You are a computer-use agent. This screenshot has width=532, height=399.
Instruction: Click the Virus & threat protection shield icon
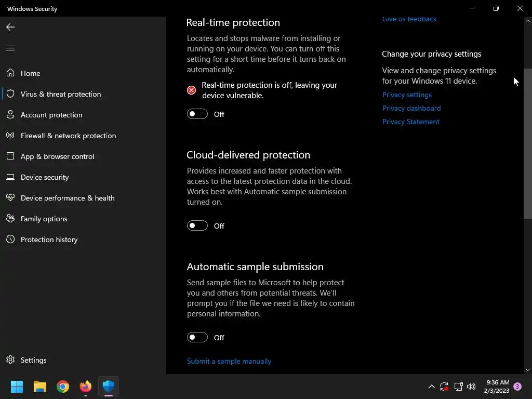(x=10, y=94)
